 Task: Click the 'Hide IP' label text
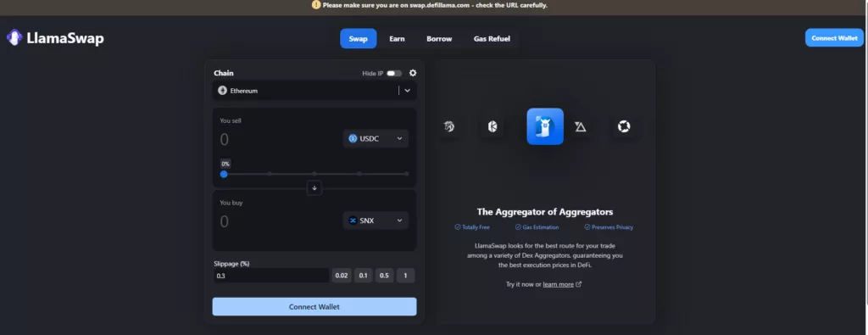[x=373, y=73]
